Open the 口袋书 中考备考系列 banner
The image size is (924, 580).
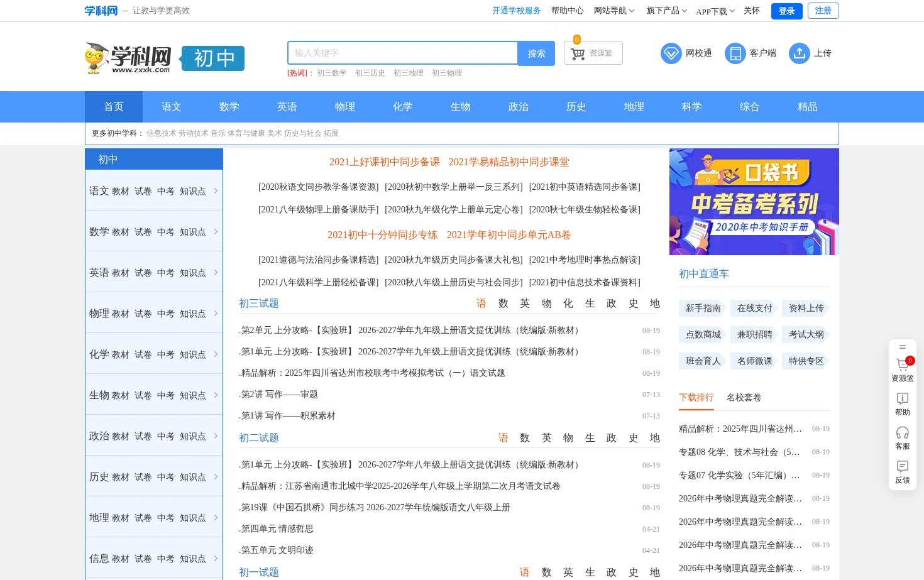[754, 202]
